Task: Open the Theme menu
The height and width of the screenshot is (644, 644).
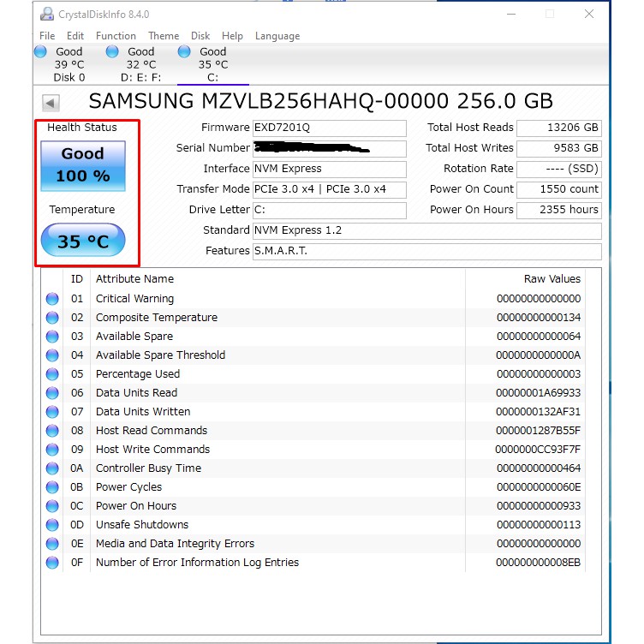Action: pos(164,36)
